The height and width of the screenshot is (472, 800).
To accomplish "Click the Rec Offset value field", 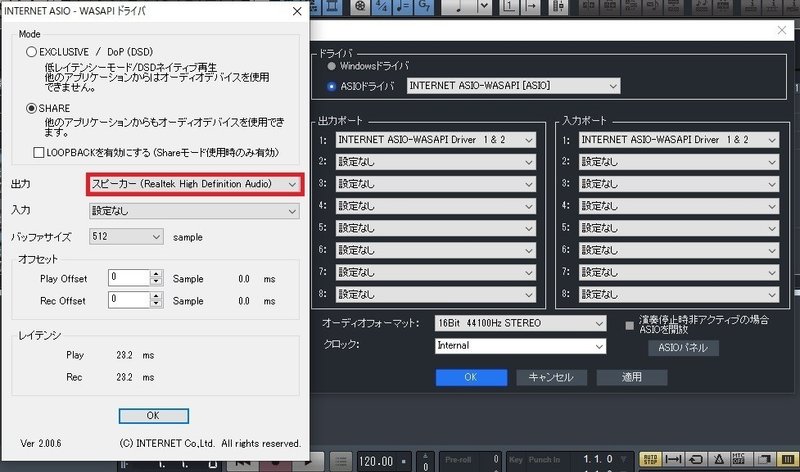I will [x=129, y=300].
